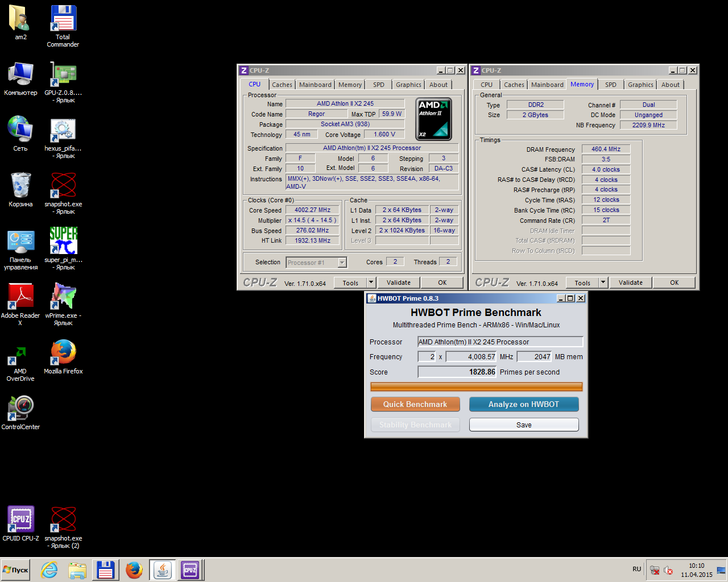
Task: Select Graphics tab in right CPU-Z
Action: click(641, 85)
